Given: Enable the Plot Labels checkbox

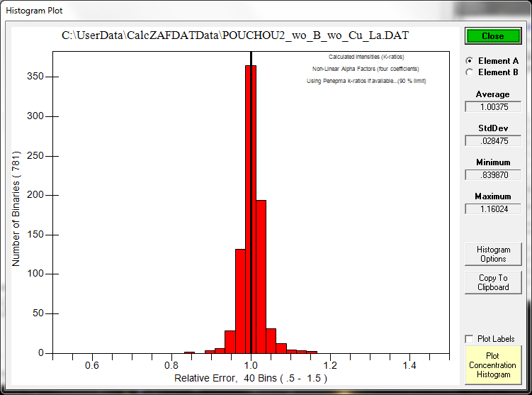Looking at the screenshot, I should point(468,339).
